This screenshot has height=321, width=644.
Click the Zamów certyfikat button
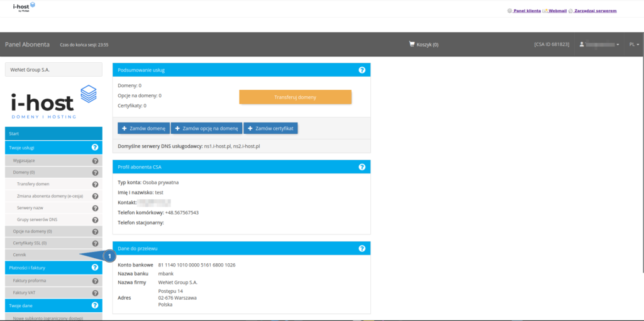pos(270,128)
